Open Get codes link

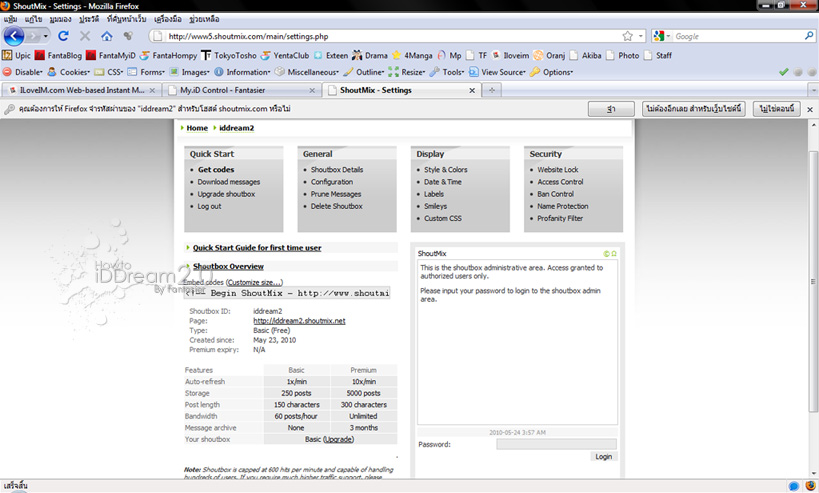[216, 170]
